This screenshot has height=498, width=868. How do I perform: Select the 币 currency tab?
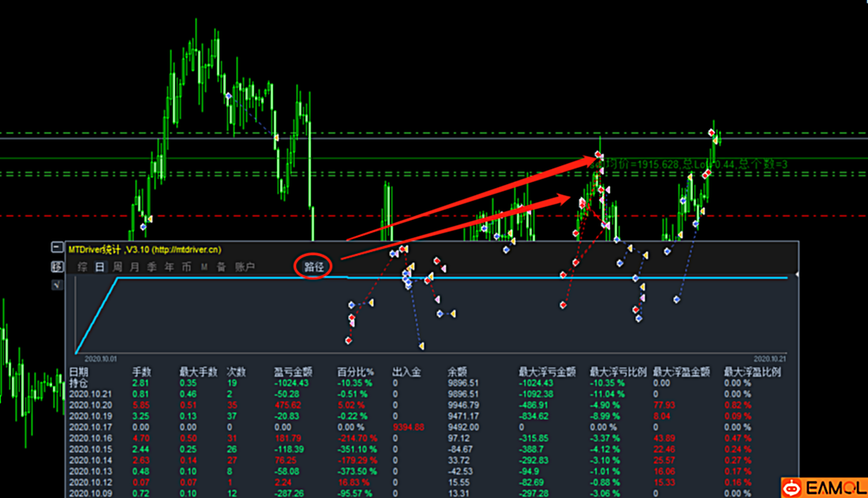[x=186, y=267]
